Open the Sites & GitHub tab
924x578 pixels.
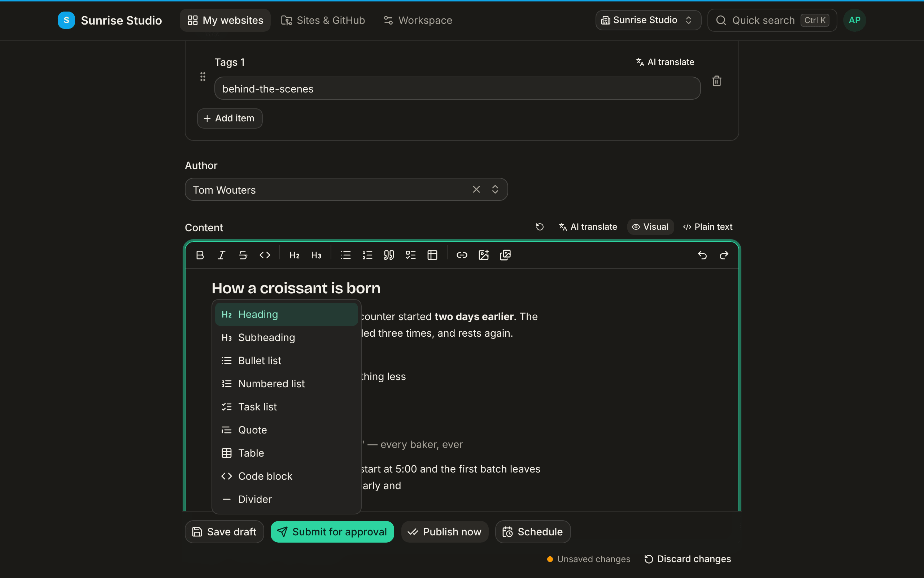[323, 20]
